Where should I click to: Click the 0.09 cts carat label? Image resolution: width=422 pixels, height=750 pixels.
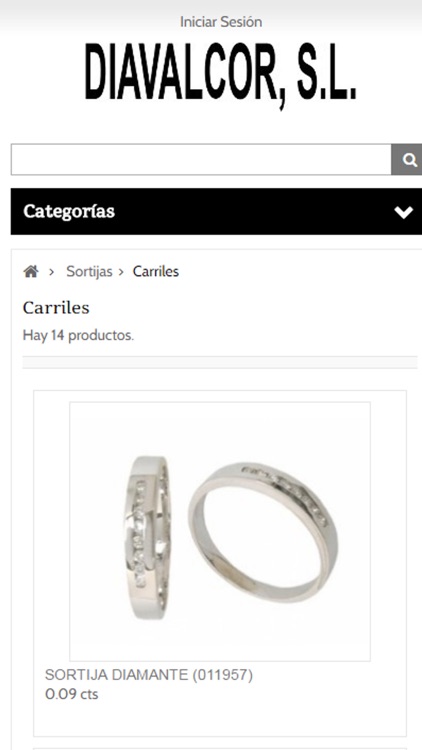[x=72, y=694]
